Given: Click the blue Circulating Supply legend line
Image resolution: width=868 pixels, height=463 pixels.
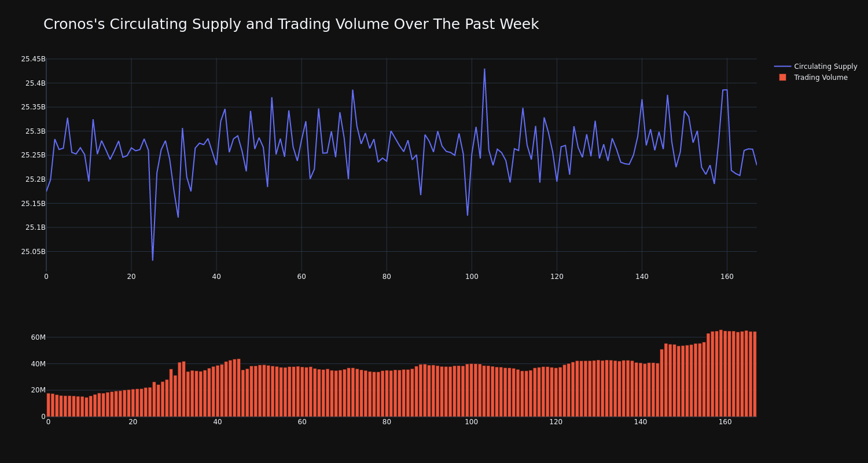Looking at the screenshot, I should [782, 67].
